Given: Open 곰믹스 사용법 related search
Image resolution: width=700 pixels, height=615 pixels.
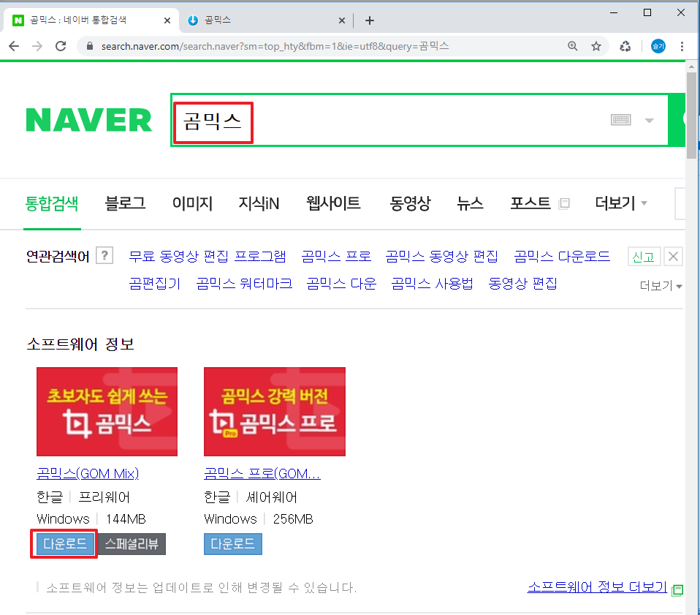Looking at the screenshot, I should point(432,284).
